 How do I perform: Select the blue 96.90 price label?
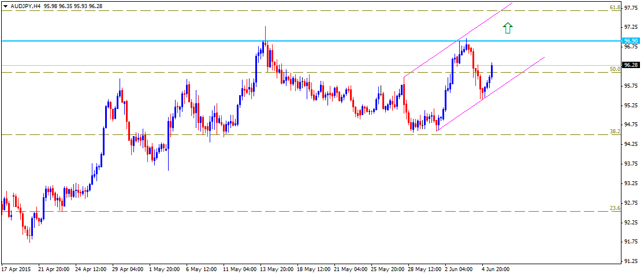(631, 40)
